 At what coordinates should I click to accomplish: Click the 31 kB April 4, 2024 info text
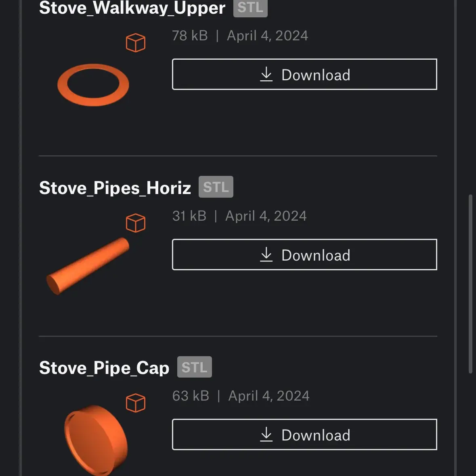point(239,216)
